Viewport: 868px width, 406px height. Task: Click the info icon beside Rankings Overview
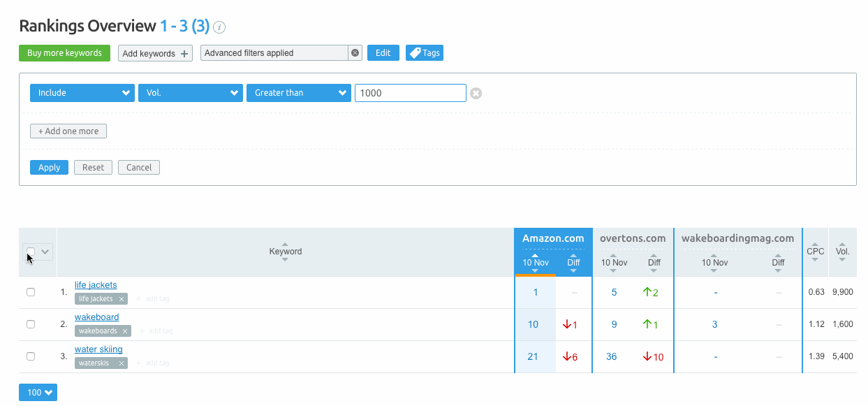[x=219, y=27]
